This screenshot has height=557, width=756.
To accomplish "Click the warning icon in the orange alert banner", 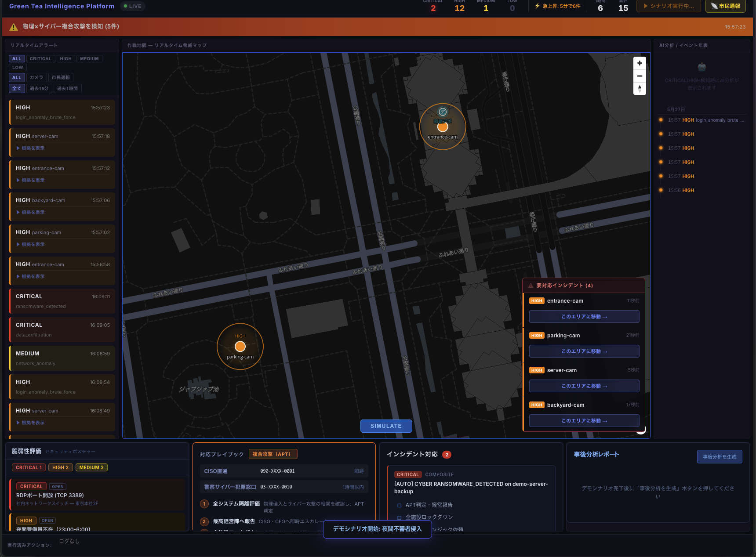I will [14, 27].
